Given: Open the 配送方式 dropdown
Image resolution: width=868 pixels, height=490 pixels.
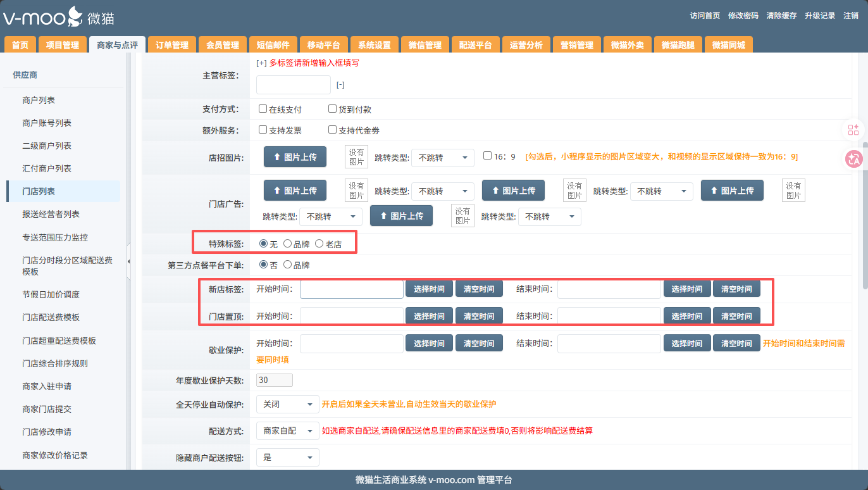Looking at the screenshot, I should pos(287,430).
